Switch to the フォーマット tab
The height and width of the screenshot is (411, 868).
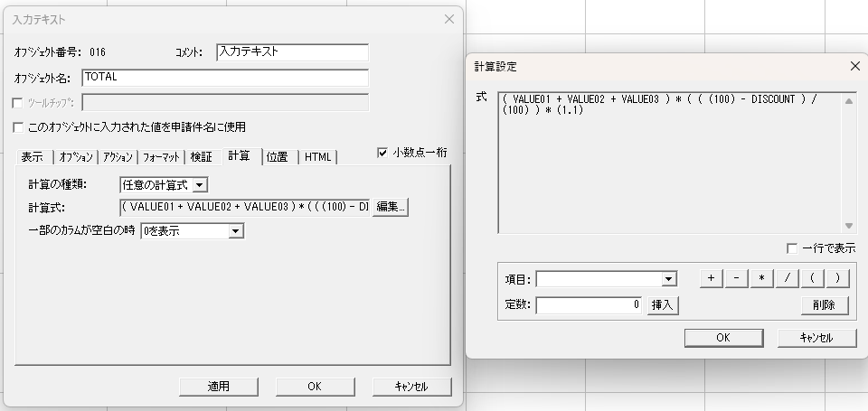(161, 157)
